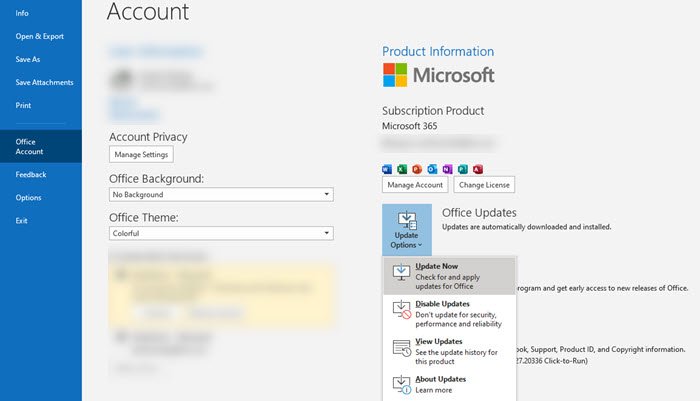The height and width of the screenshot is (401, 700).
Task: Click the Manage Settings button
Action: [x=141, y=154]
